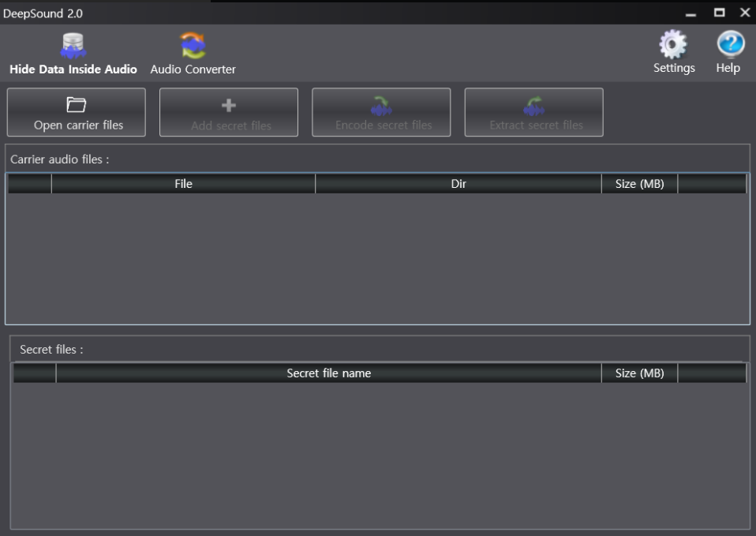Click the Add secret files button
This screenshot has height=536, width=756.
tap(229, 112)
